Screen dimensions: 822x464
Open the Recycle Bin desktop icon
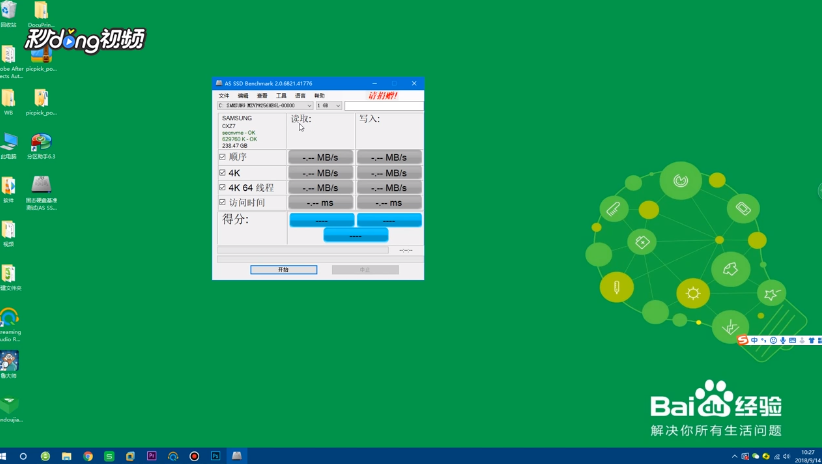tap(8, 13)
